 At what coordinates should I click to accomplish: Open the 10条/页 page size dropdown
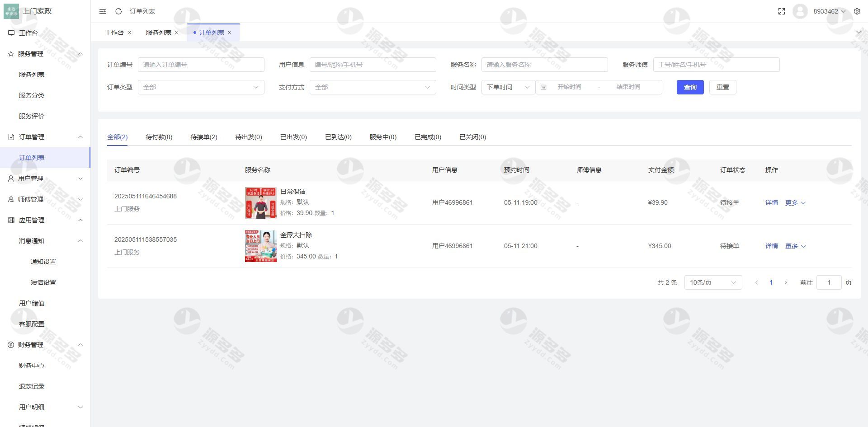tap(713, 282)
